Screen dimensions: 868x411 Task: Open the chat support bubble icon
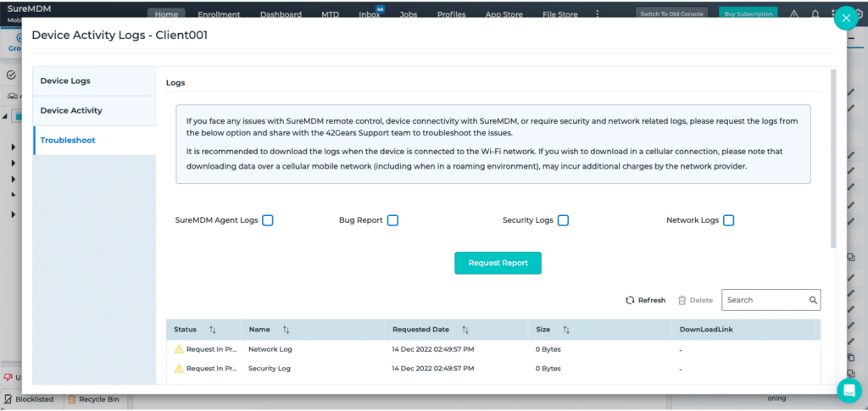coord(849,390)
